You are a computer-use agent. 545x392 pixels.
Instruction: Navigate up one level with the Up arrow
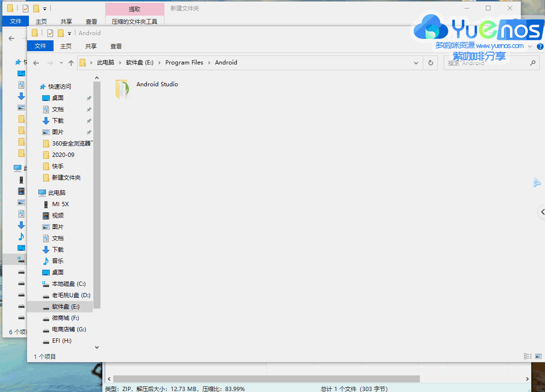[71, 62]
